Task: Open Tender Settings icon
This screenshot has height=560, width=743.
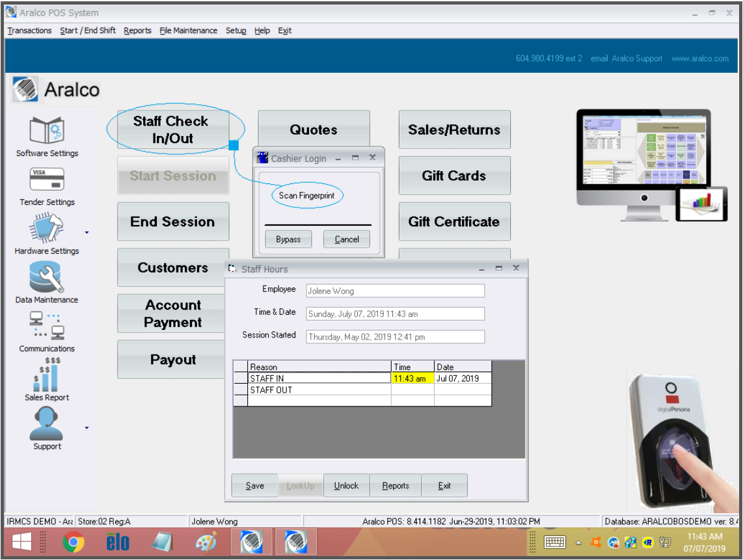Action: (46, 179)
